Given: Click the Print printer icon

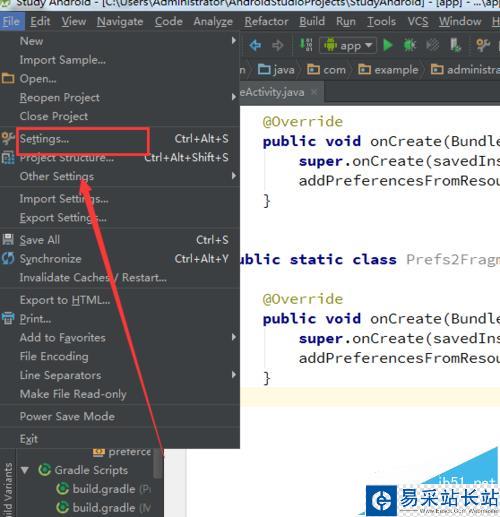Looking at the screenshot, I should pos(8,318).
